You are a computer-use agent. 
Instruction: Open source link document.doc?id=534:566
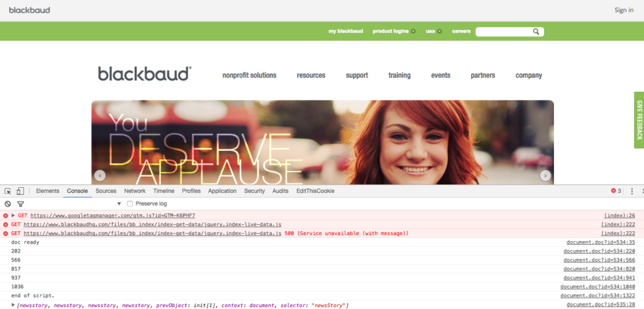pyautogui.click(x=599, y=260)
